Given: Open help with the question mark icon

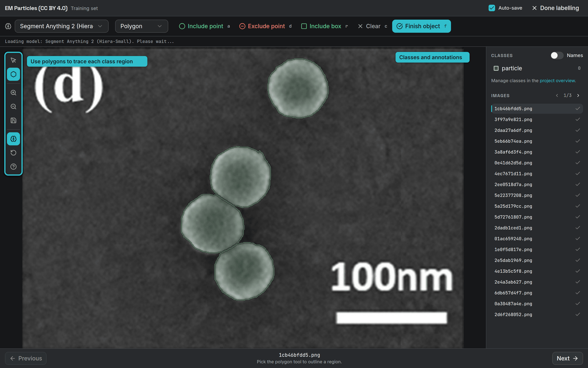Looking at the screenshot, I should 14,167.
